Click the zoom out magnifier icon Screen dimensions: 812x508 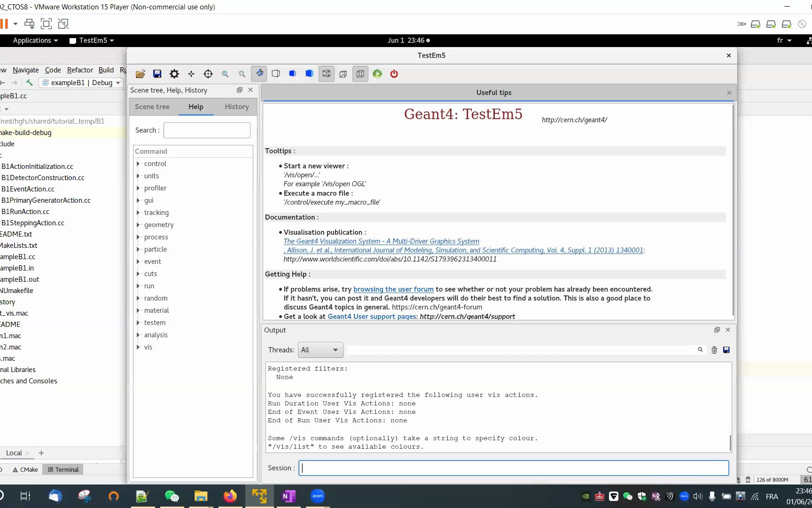(225, 74)
